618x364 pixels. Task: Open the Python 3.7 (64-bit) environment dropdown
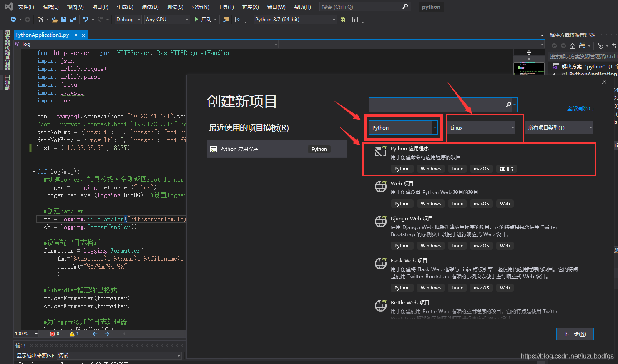[295, 19]
